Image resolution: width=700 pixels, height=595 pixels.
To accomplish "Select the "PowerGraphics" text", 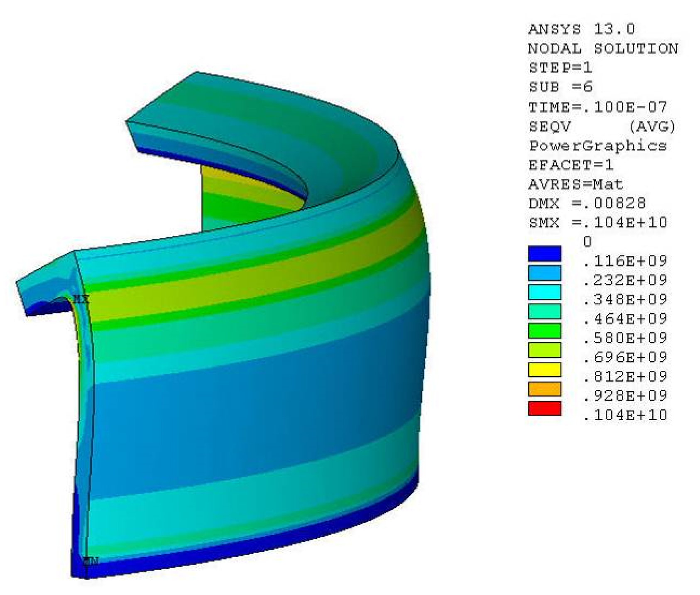I will (597, 146).
